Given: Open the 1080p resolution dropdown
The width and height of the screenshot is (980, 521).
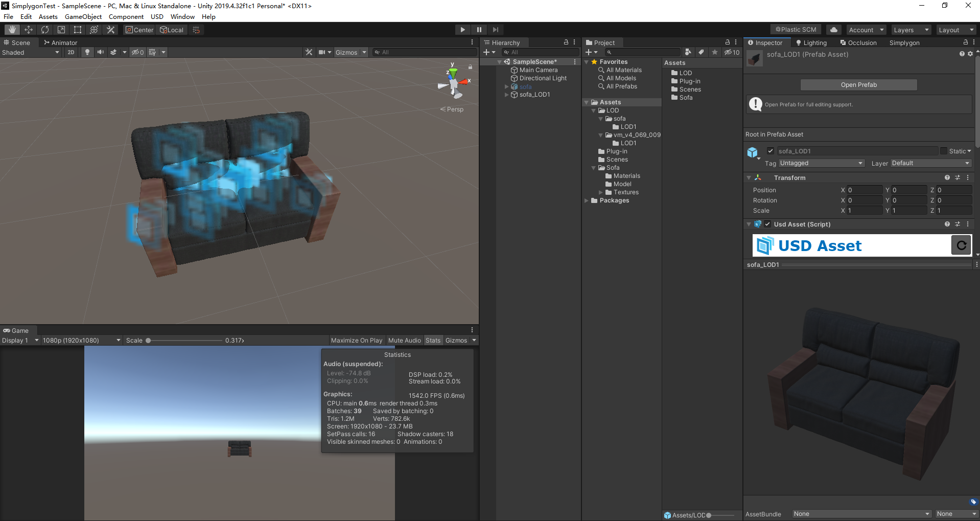Looking at the screenshot, I should coord(82,340).
